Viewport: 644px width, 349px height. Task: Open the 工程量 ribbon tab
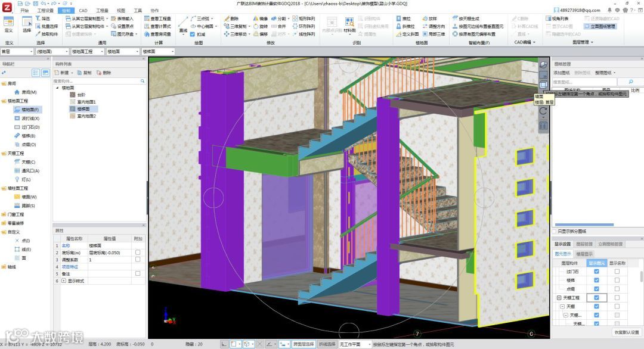pos(103,11)
